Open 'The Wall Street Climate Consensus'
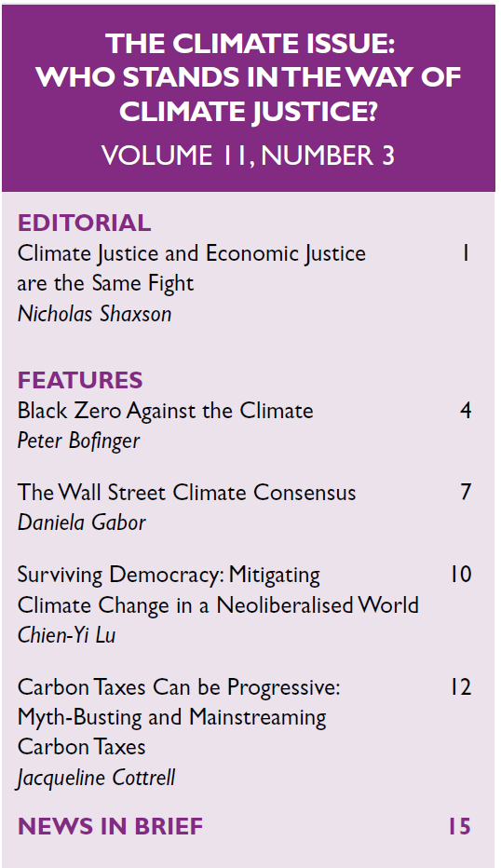501x868 pixels. 186,493
